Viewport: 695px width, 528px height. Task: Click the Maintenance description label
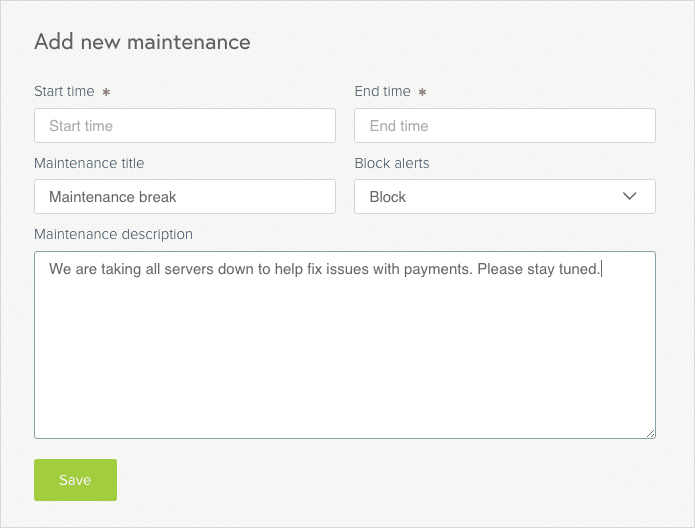pos(113,234)
